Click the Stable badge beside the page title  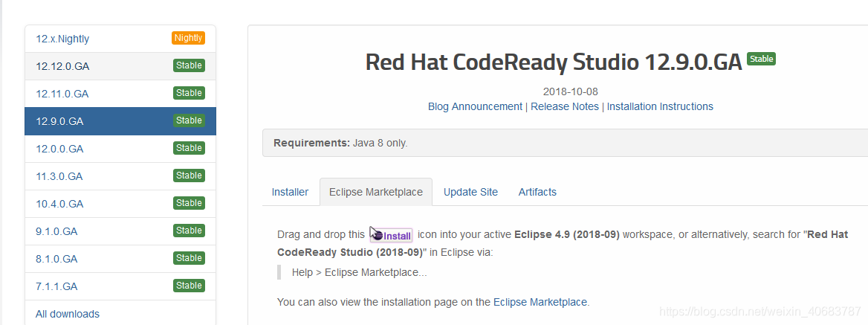761,59
